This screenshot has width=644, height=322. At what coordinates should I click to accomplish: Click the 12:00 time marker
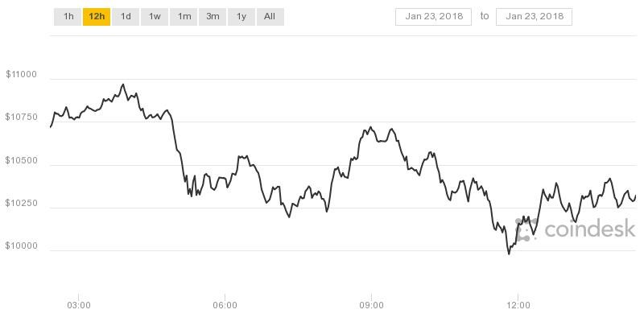click(518, 305)
